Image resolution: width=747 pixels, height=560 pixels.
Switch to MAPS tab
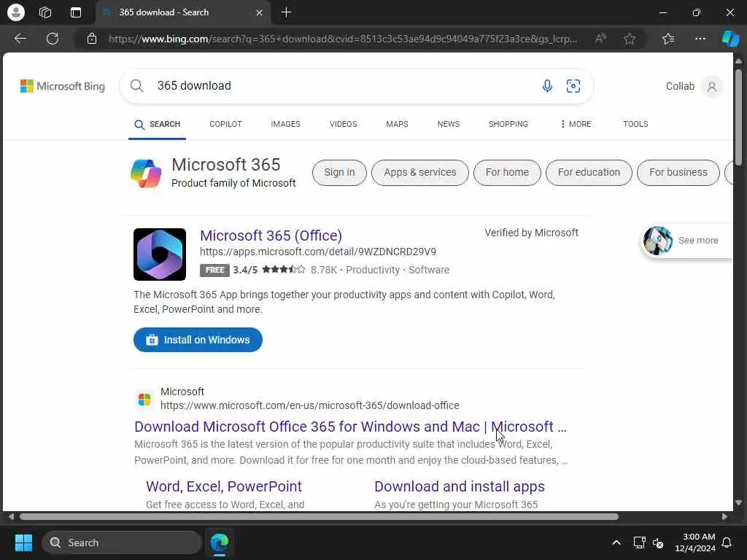pos(397,124)
